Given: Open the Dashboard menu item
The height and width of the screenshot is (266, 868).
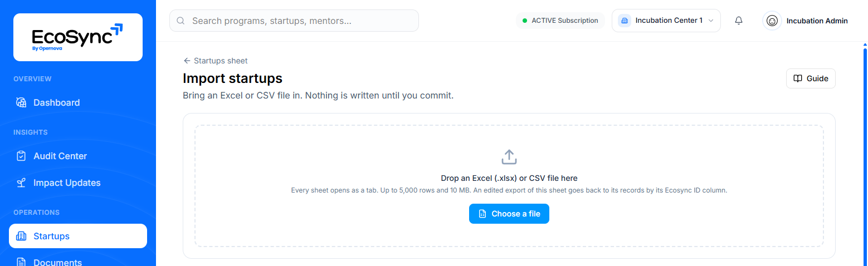Looking at the screenshot, I should tap(78, 102).
